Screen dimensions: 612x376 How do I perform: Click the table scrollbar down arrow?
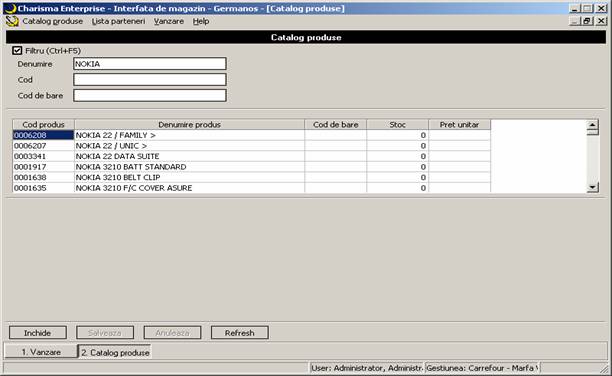(x=592, y=187)
